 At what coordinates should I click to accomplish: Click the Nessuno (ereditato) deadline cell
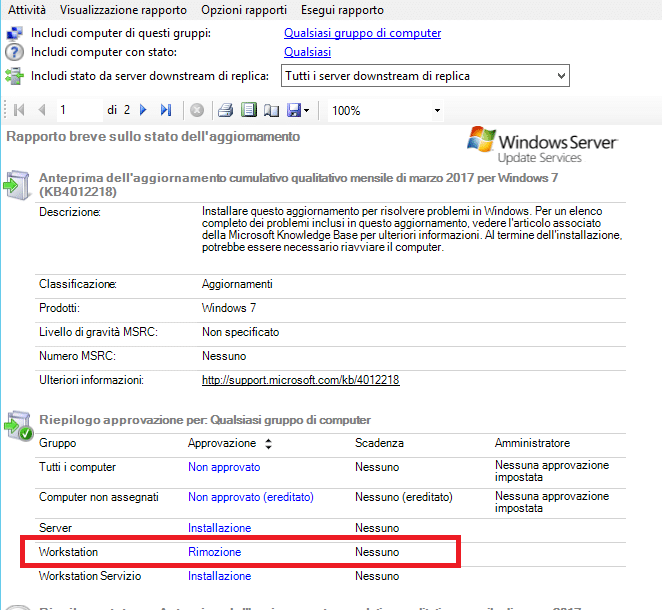pos(404,497)
